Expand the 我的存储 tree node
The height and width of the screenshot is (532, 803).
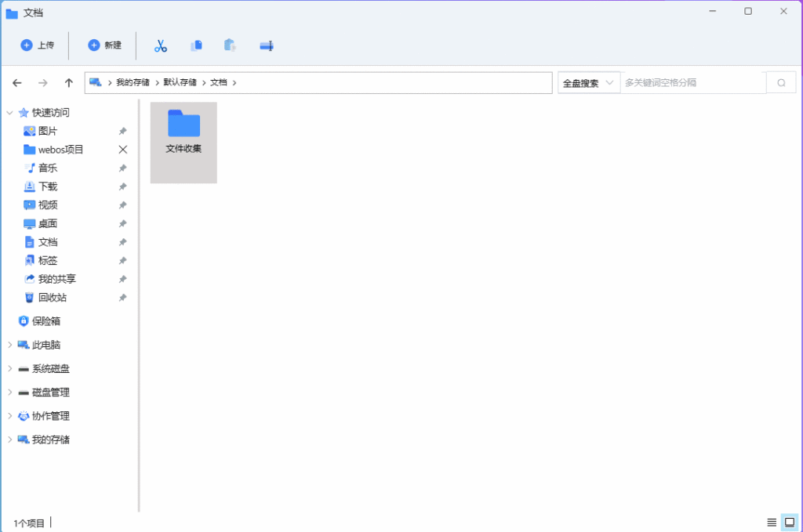click(x=9, y=440)
